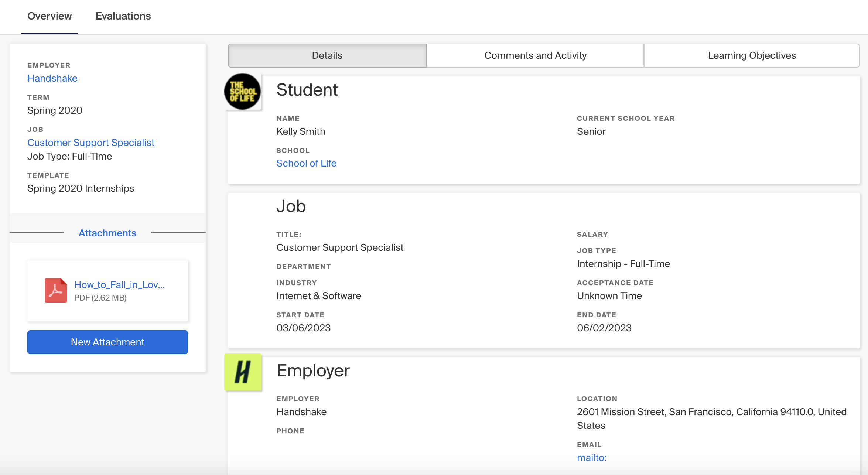The width and height of the screenshot is (868, 475).
Task: Open the School of Life link
Action: point(306,163)
